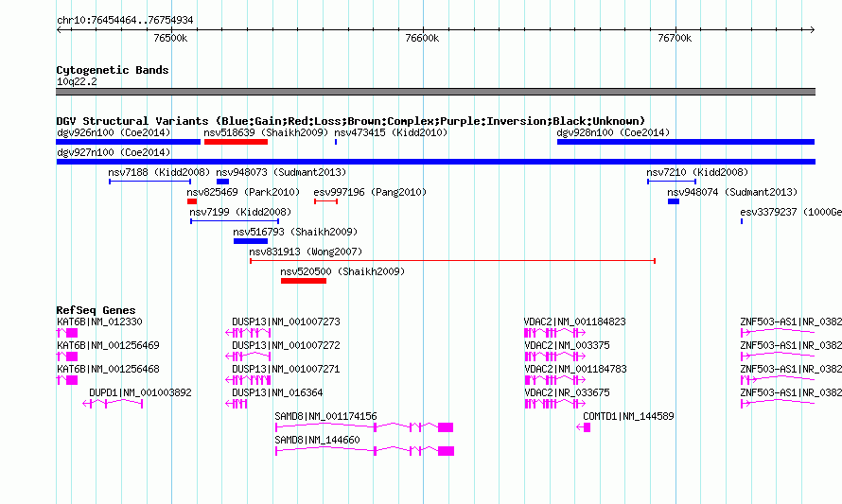Click the ruler's right arrow end
Screen dimensions: 842x504
[812, 30]
